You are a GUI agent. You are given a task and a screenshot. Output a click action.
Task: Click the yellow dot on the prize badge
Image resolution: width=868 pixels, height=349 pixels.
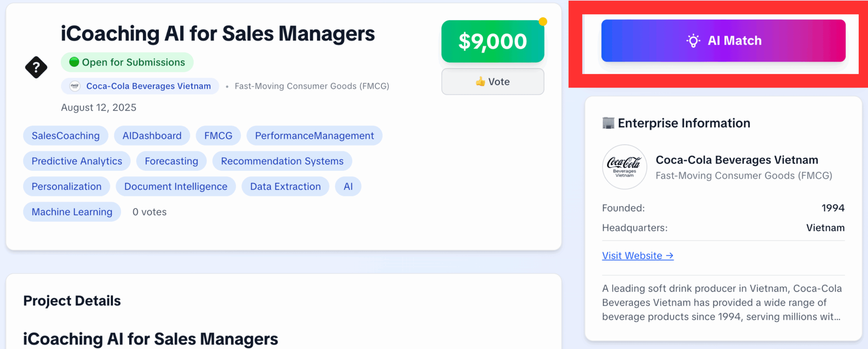(x=543, y=22)
